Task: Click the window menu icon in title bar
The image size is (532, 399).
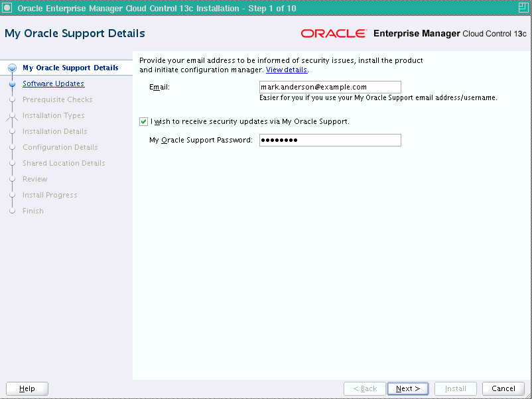Action: (x=7, y=7)
